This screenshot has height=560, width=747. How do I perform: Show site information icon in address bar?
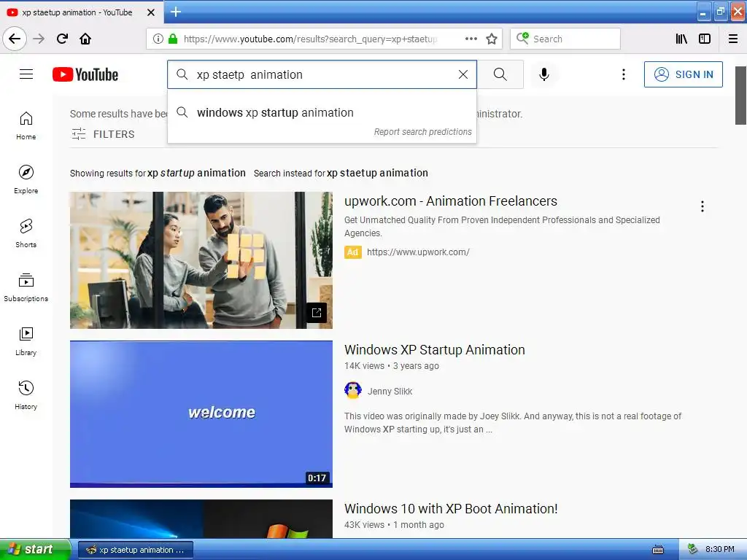pos(158,39)
